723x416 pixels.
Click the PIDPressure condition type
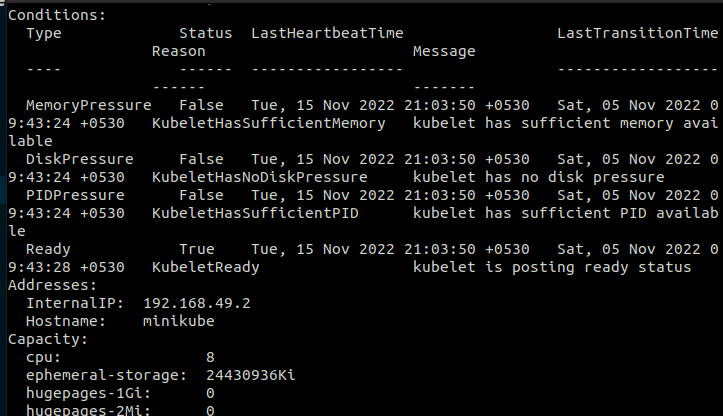(76, 195)
